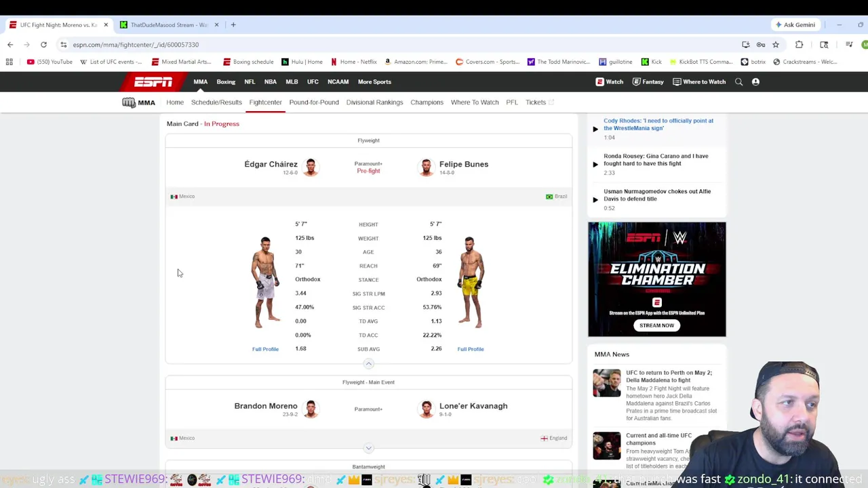The width and height of the screenshot is (868, 488).
Task: Click the Ask Gemini button
Action: 795,25
